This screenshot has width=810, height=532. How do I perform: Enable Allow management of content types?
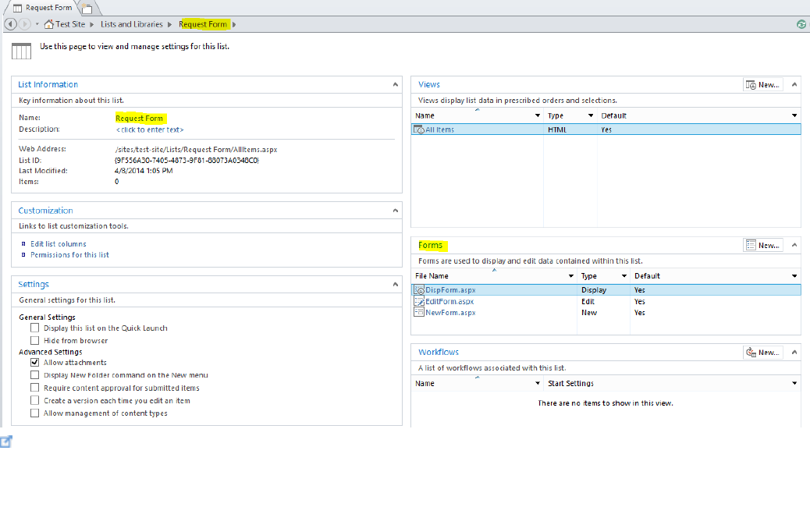coord(34,413)
